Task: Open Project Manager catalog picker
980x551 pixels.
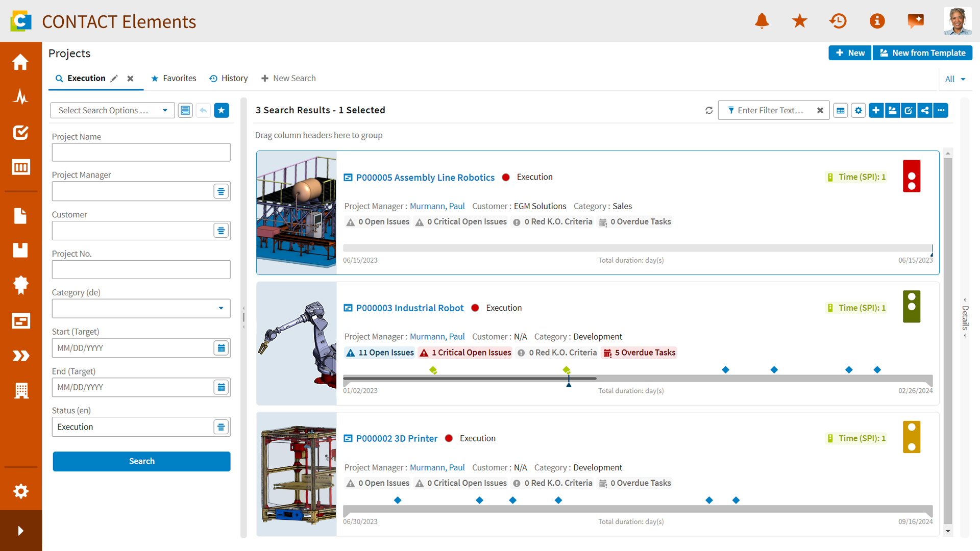Action: click(x=221, y=191)
